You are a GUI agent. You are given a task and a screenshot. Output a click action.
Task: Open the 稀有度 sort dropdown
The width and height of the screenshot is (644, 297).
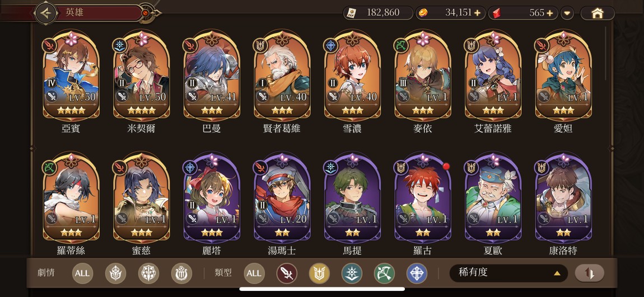click(x=508, y=273)
